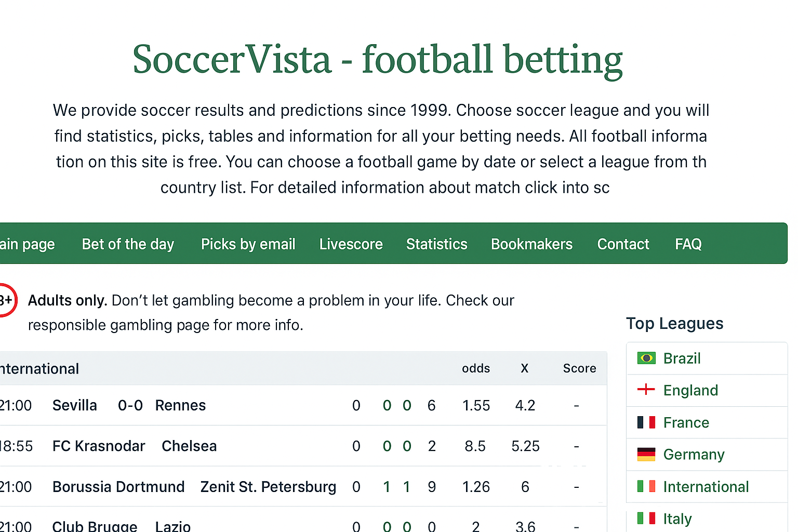The image size is (798, 532).
Task: Click the Germany flag icon
Action: [646, 455]
